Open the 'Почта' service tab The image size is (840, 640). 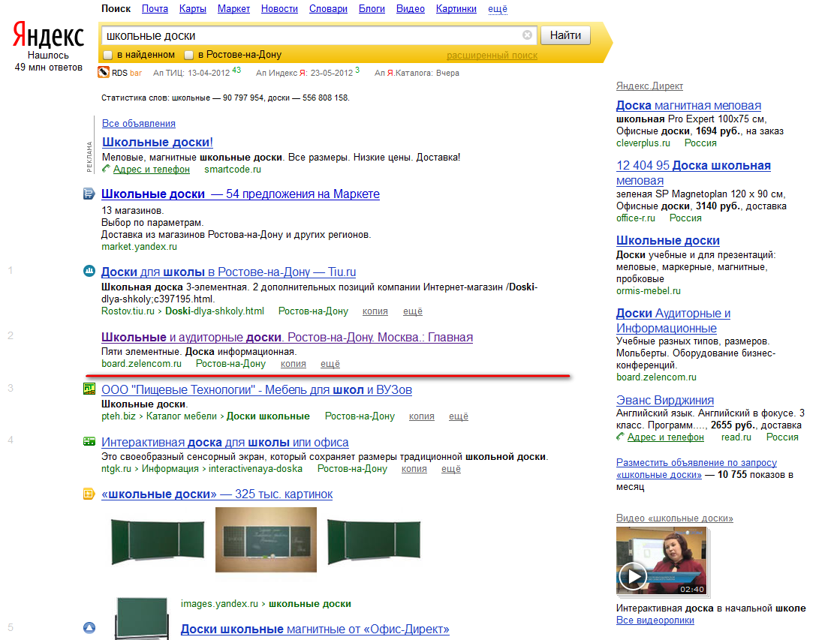coord(155,8)
